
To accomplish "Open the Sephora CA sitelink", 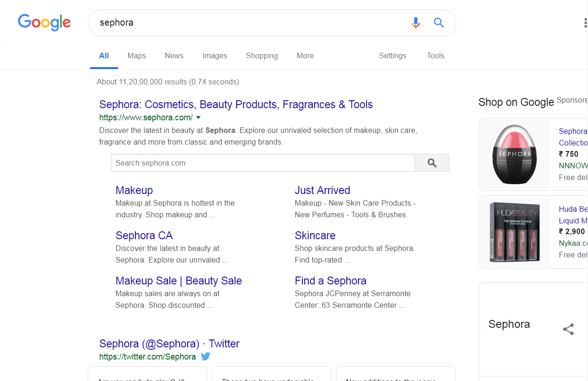I will pos(144,236).
